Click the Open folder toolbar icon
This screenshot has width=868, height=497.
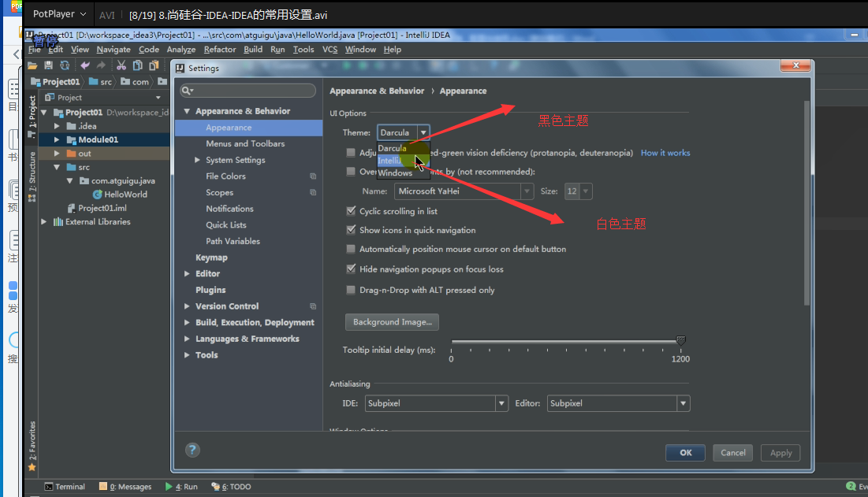32,65
